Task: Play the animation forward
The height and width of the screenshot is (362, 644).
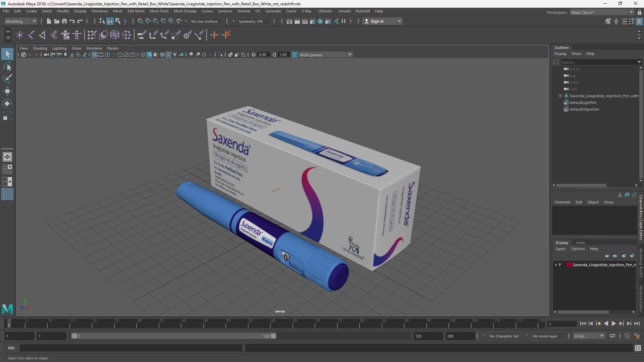Action: [x=613, y=323]
